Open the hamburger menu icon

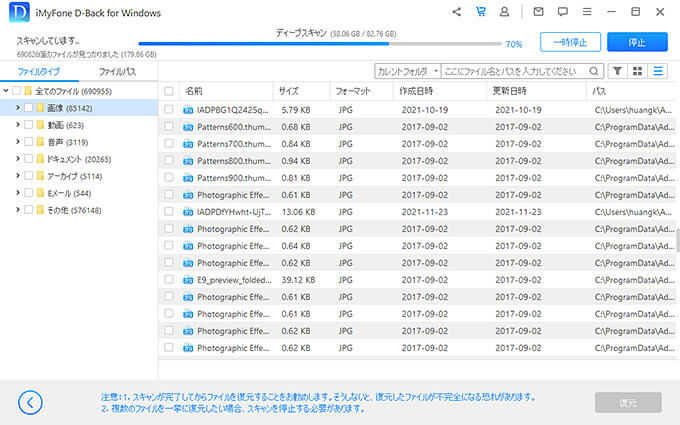(587, 12)
